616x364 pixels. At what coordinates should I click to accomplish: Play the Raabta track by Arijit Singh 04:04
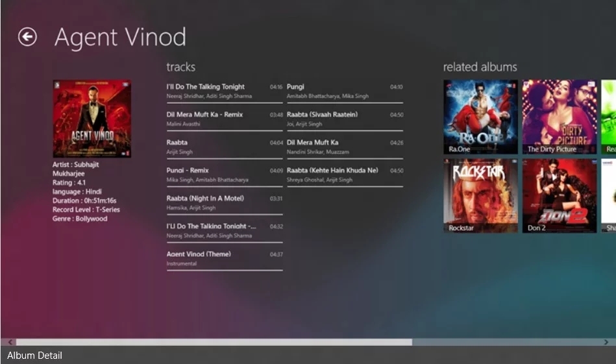225,147
